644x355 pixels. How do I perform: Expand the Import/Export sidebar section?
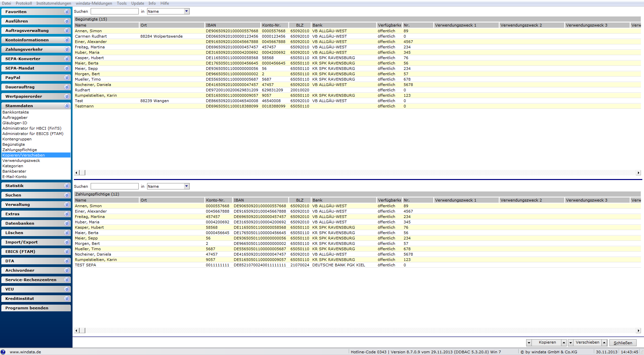tap(36, 242)
